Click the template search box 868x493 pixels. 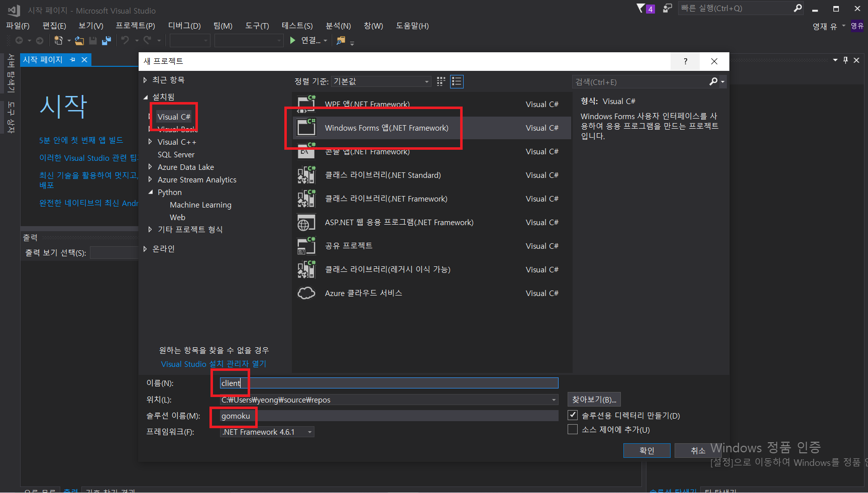[640, 82]
